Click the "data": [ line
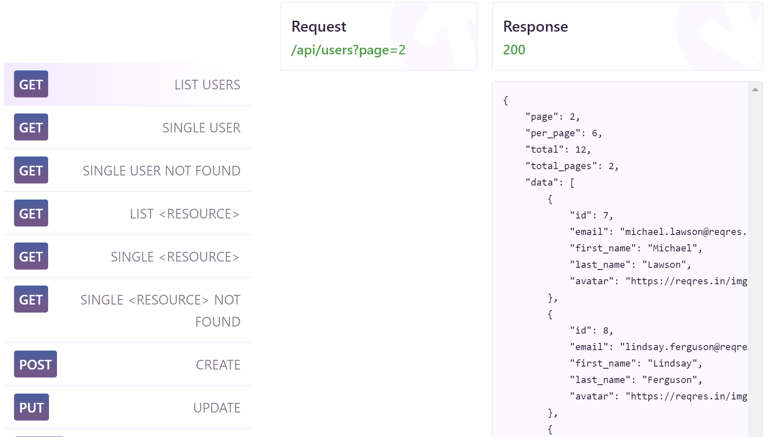Screen dimensions: 768x437 [550, 182]
